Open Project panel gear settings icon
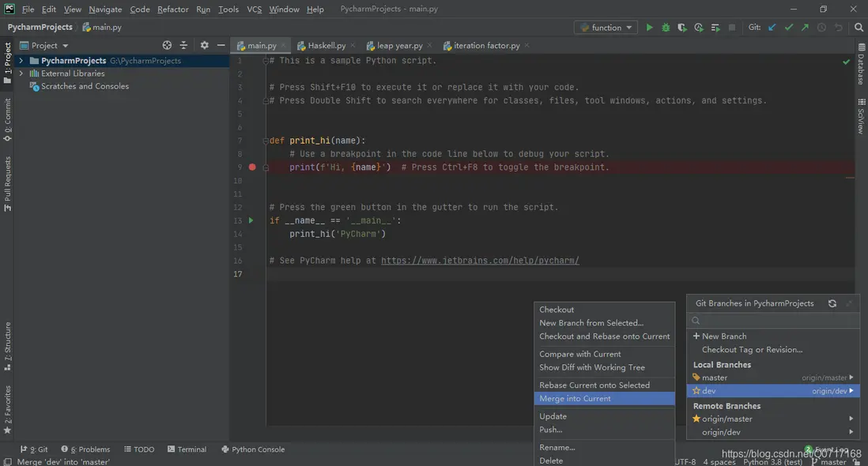 point(204,46)
